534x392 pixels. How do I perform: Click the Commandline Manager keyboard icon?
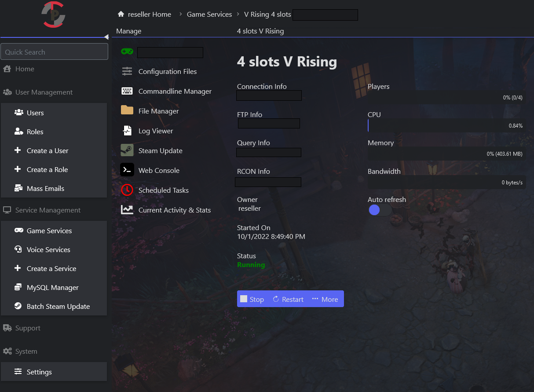coord(127,91)
